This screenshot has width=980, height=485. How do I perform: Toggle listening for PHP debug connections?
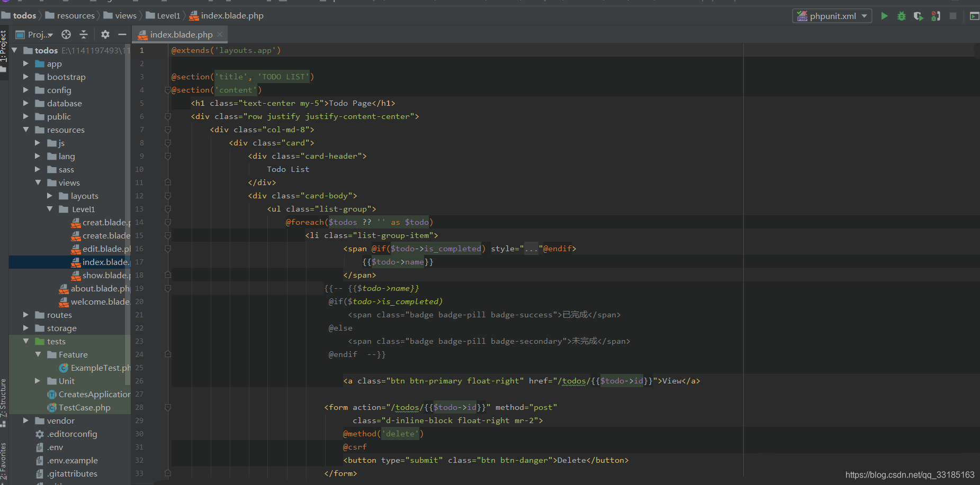936,16
